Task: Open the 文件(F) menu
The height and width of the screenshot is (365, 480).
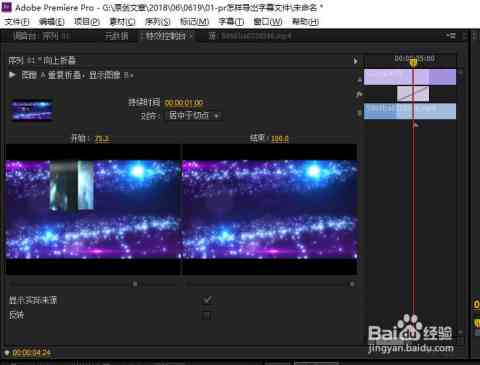Action: [x=17, y=22]
